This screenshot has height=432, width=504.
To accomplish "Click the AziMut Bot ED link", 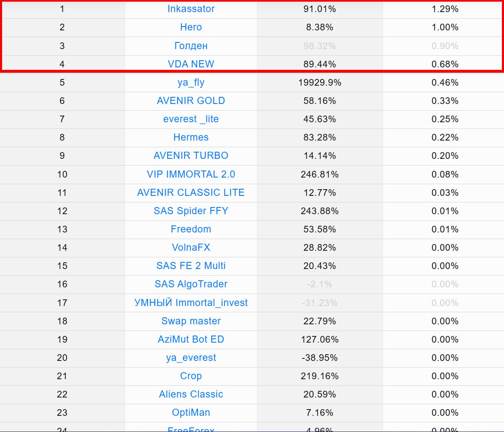I will (191, 339).
